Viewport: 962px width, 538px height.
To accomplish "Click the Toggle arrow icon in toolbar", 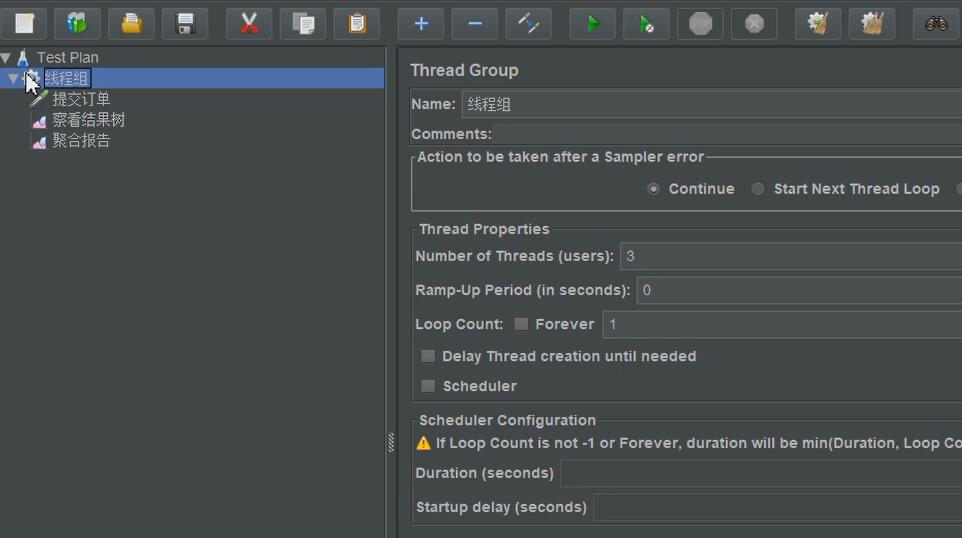I will 529,23.
